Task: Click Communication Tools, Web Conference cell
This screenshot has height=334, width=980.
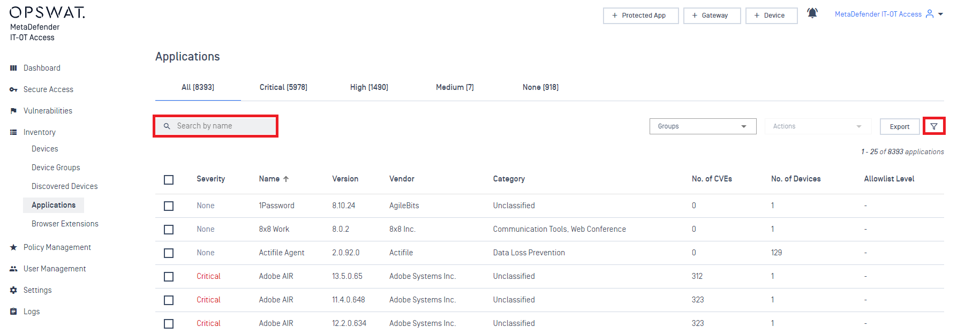Action: click(x=560, y=229)
